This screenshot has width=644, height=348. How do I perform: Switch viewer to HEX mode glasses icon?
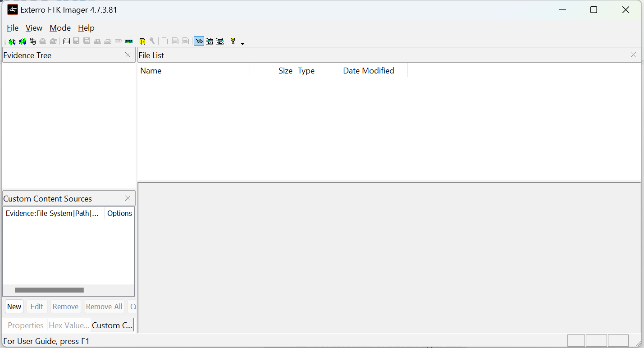click(x=220, y=41)
